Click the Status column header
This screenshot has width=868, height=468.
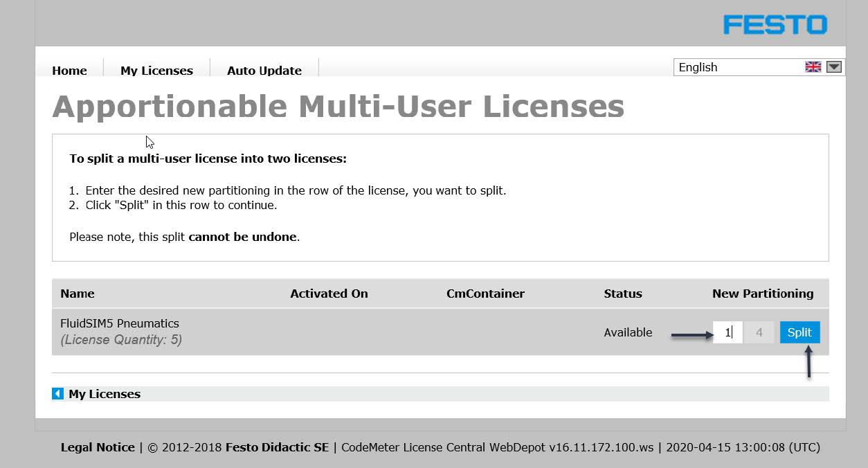623,294
